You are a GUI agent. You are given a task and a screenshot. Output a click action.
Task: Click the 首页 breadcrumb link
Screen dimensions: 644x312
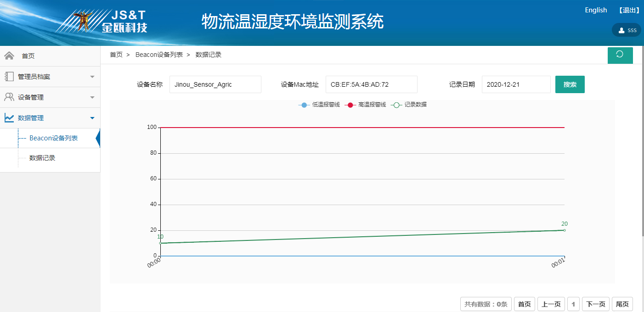(116, 55)
